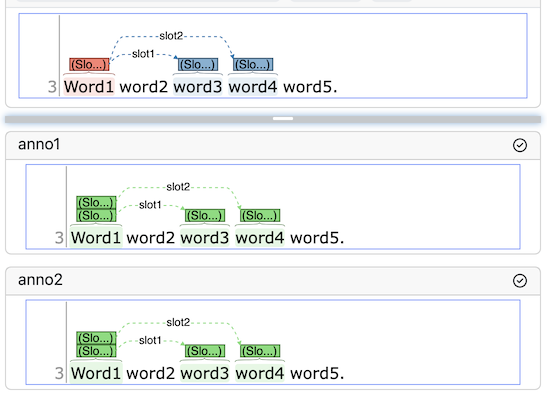This screenshot has width=547, height=396.
Task: Click word2 in the anno1 sentence
Action: (150, 238)
